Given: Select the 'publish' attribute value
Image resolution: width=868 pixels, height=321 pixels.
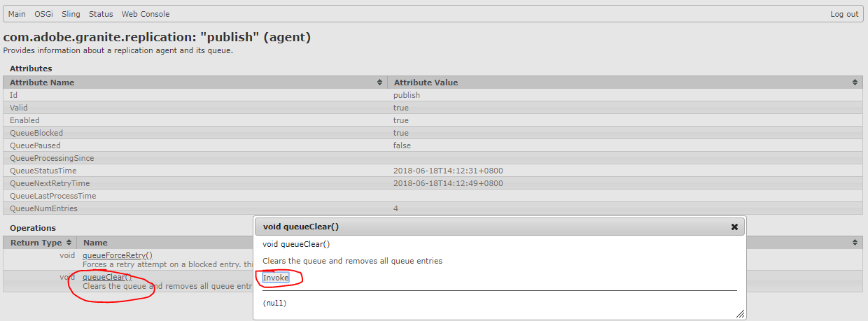Looking at the screenshot, I should 407,95.
